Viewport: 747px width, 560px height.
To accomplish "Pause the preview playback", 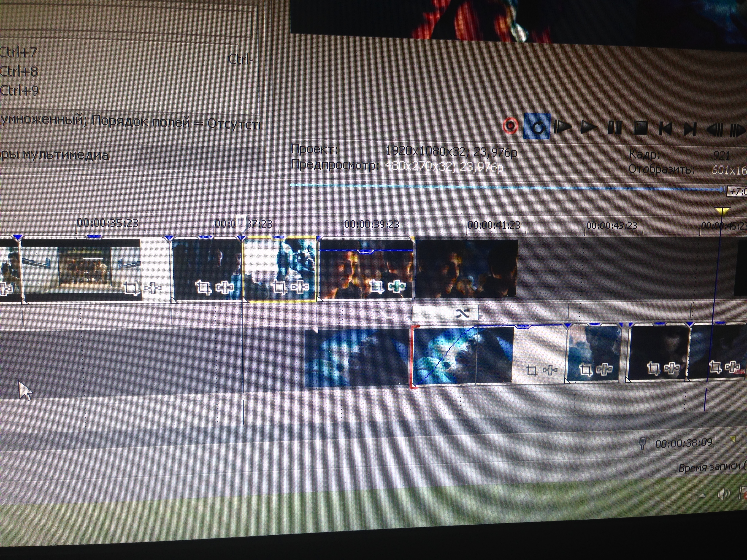I will coord(615,128).
